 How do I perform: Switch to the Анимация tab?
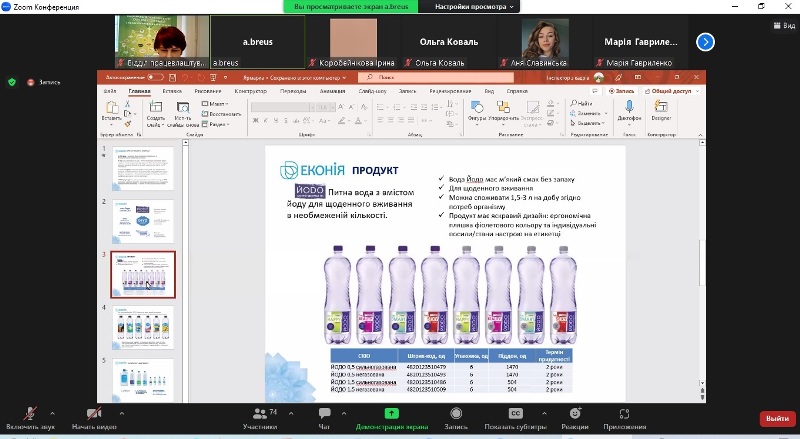(332, 91)
